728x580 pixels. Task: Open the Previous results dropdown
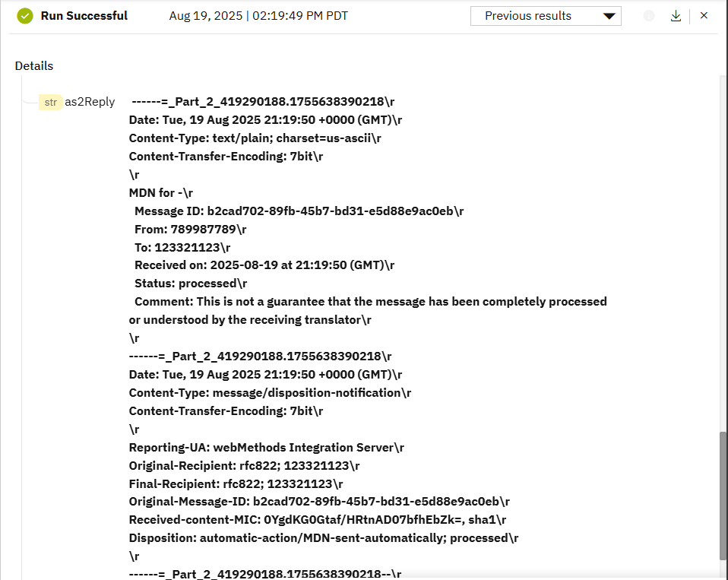[x=545, y=16]
